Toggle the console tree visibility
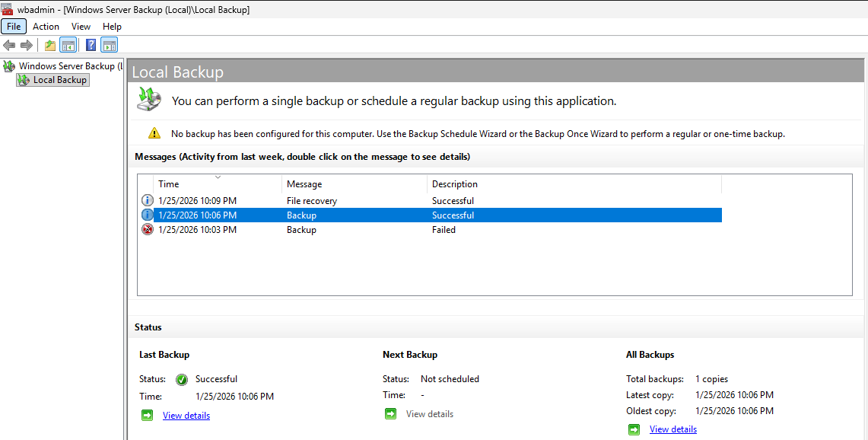 tap(68, 44)
